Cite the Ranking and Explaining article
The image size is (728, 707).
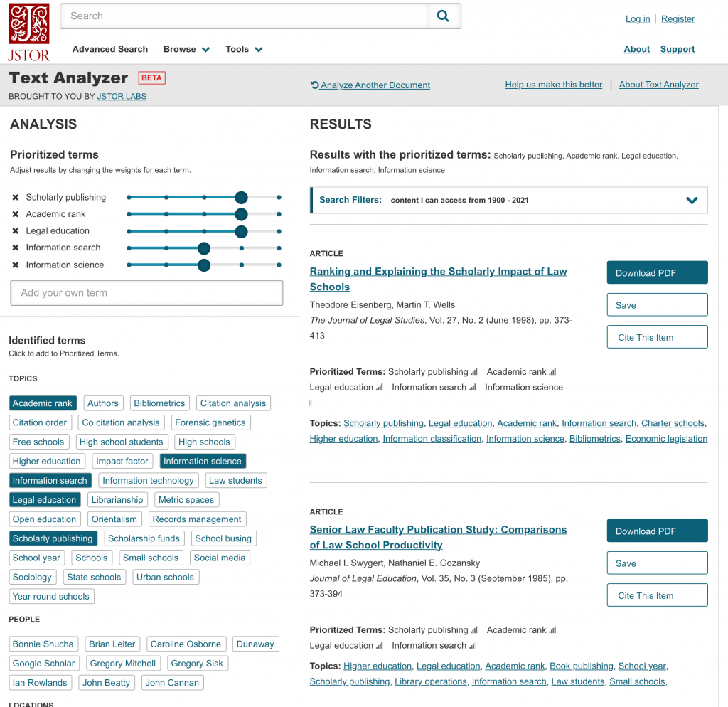point(657,336)
